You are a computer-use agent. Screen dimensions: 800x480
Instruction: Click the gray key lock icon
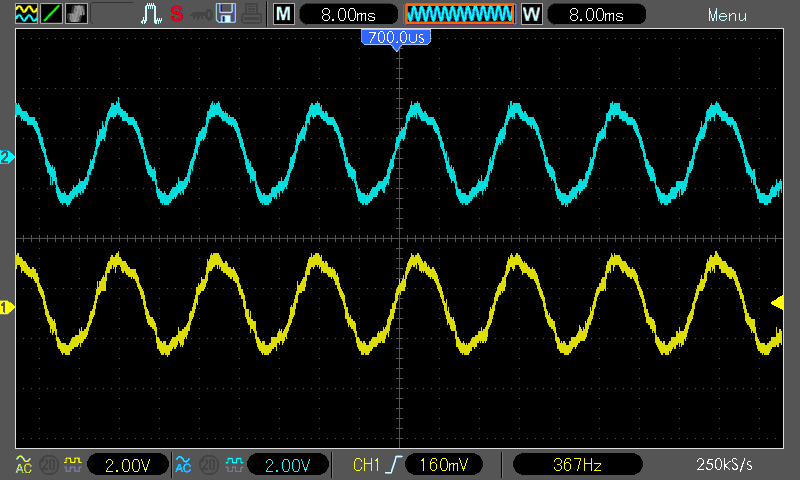click(201, 15)
